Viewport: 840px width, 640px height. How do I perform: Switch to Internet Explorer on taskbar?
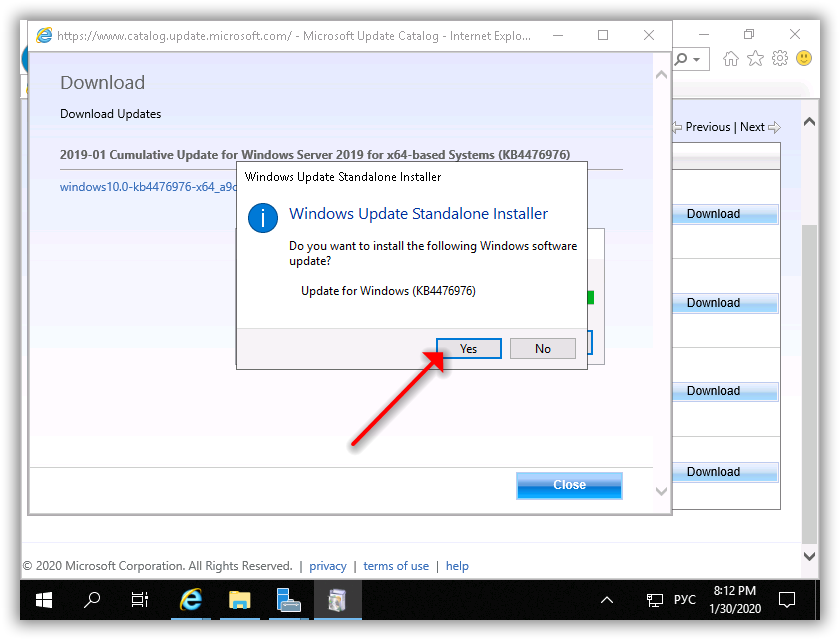click(x=191, y=600)
